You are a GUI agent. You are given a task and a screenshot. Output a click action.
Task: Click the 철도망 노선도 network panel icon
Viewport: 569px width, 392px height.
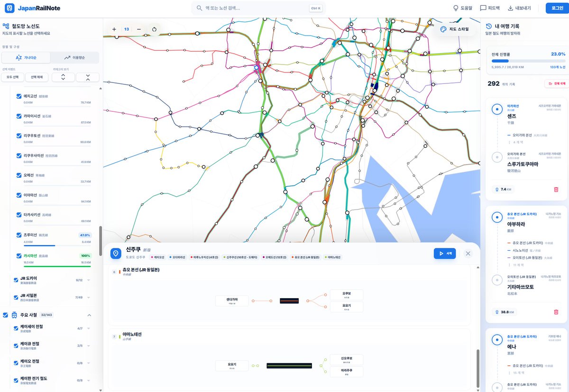click(x=6, y=27)
